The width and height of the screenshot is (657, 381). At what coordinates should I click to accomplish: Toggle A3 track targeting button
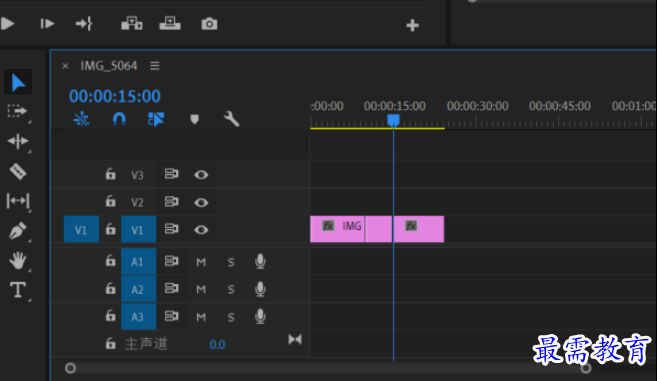tap(138, 316)
